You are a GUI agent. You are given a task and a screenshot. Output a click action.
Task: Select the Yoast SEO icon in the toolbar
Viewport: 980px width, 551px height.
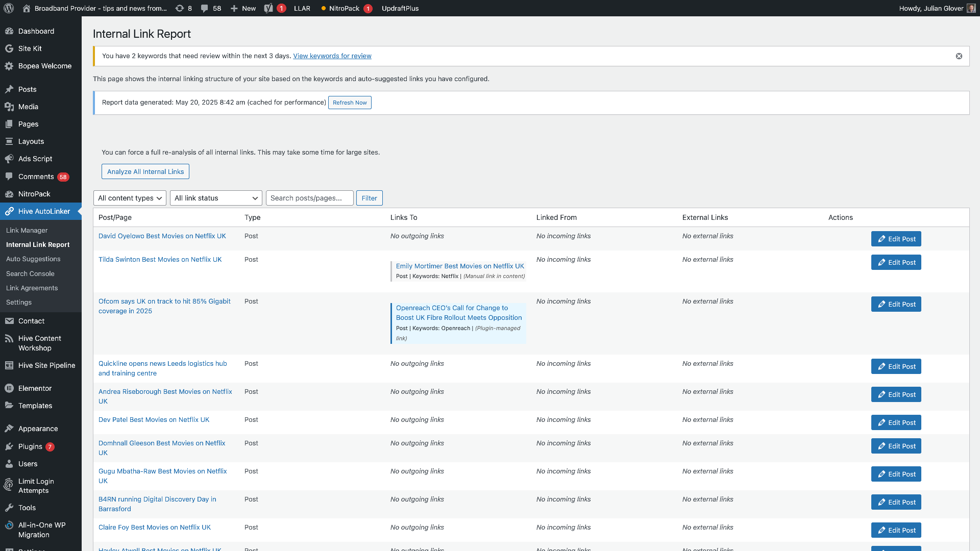click(269, 8)
